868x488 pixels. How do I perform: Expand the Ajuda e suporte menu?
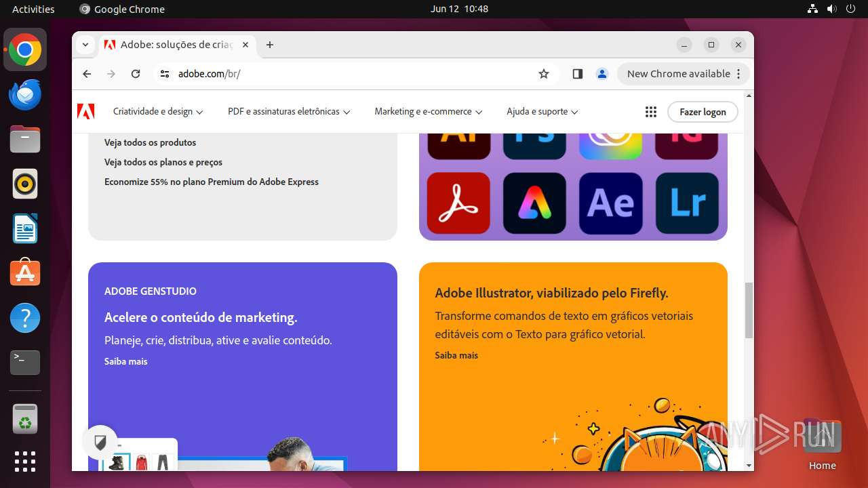(542, 112)
